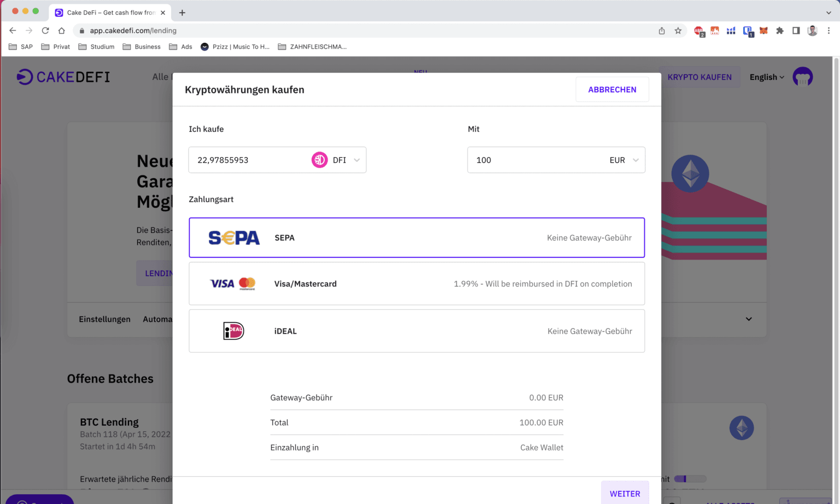Click the Cake DeFi logo
This screenshot has width=840, height=504.
click(63, 77)
